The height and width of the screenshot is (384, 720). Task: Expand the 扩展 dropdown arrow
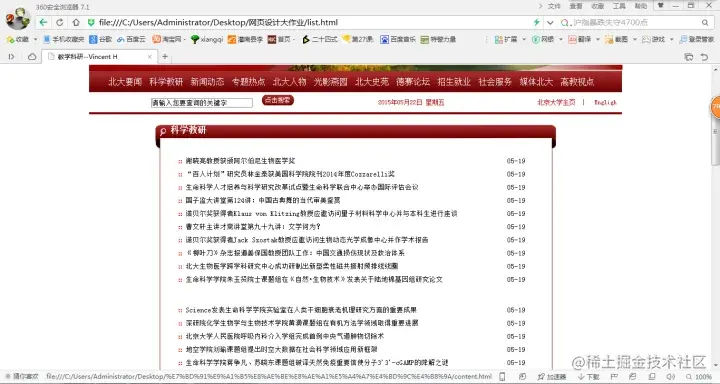coord(524,40)
